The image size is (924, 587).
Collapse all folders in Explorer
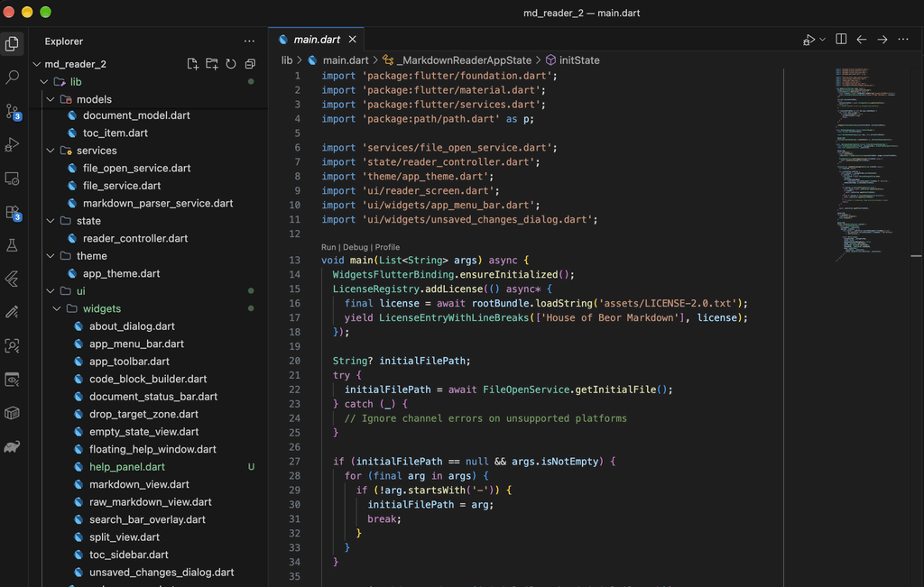pos(251,64)
